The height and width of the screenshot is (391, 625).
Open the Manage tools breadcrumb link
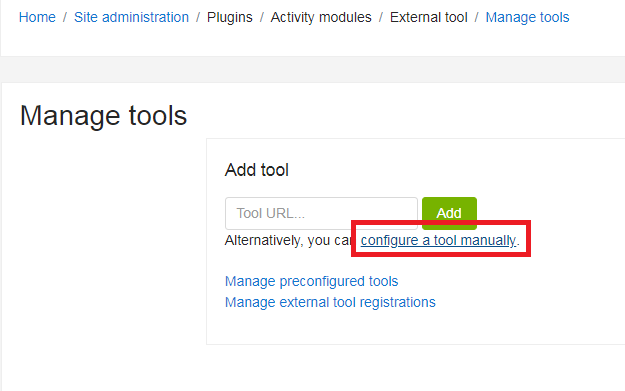527,17
